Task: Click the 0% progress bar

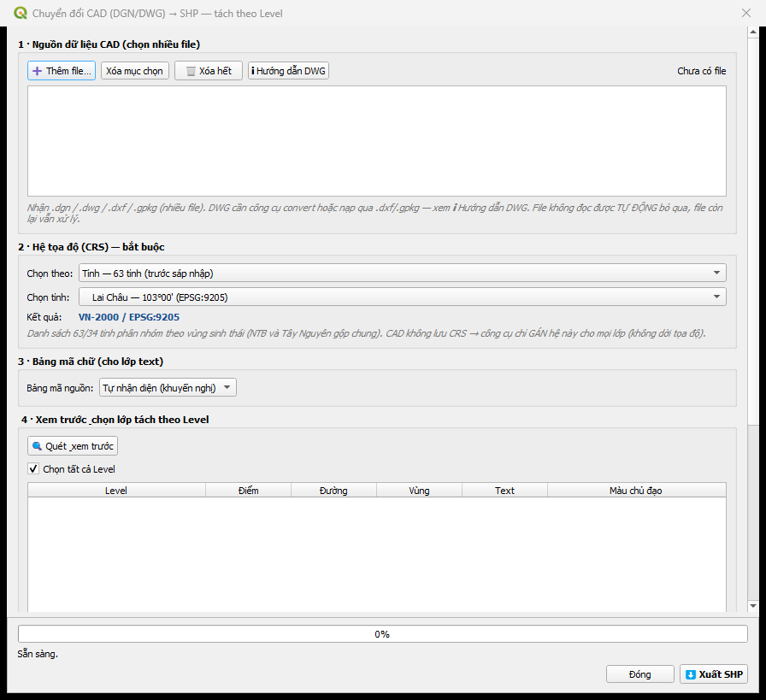Action: [x=382, y=634]
